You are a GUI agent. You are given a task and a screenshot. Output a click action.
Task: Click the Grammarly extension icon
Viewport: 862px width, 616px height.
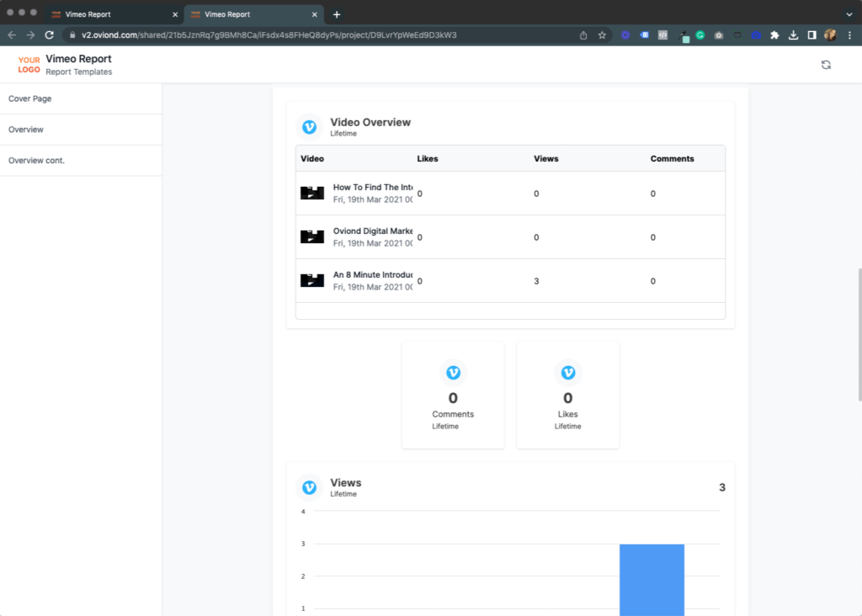700,35
